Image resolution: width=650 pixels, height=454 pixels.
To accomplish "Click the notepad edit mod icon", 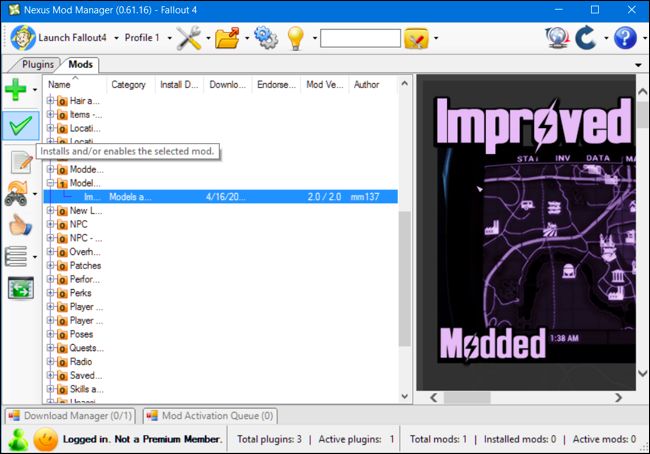I will tap(22, 162).
